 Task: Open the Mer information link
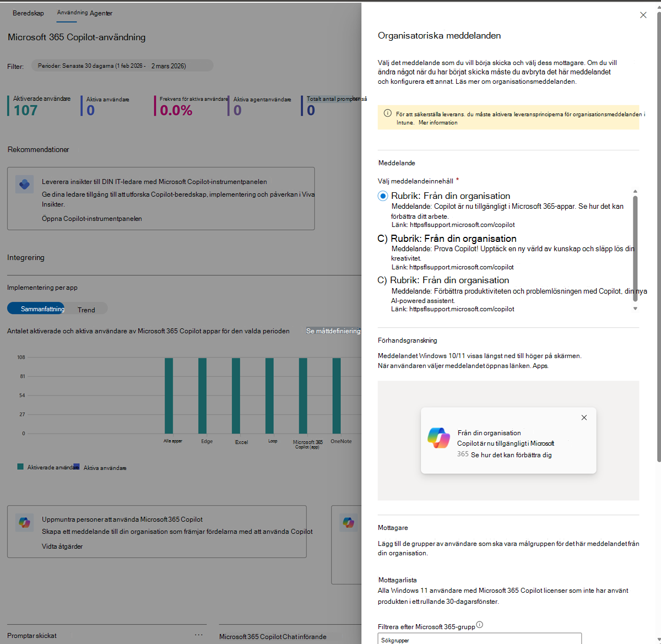click(438, 123)
